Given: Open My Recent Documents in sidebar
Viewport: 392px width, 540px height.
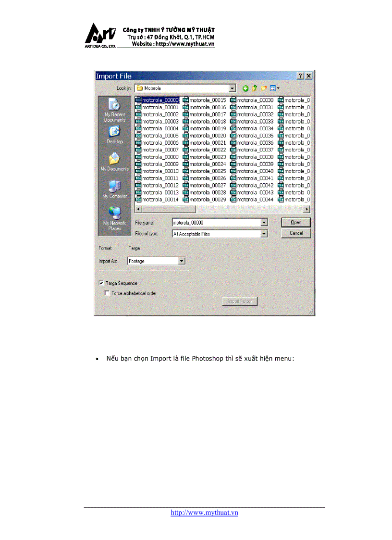Looking at the screenshot, I should (x=114, y=110).
